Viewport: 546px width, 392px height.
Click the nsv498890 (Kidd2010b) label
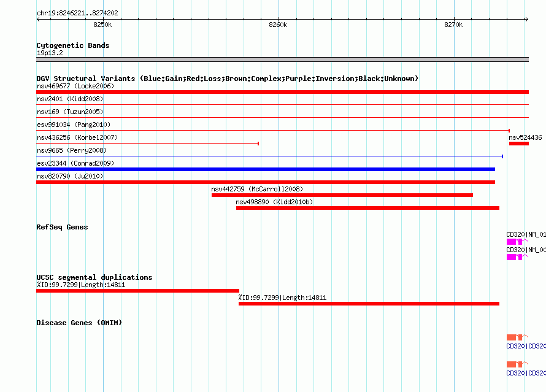coord(274,202)
